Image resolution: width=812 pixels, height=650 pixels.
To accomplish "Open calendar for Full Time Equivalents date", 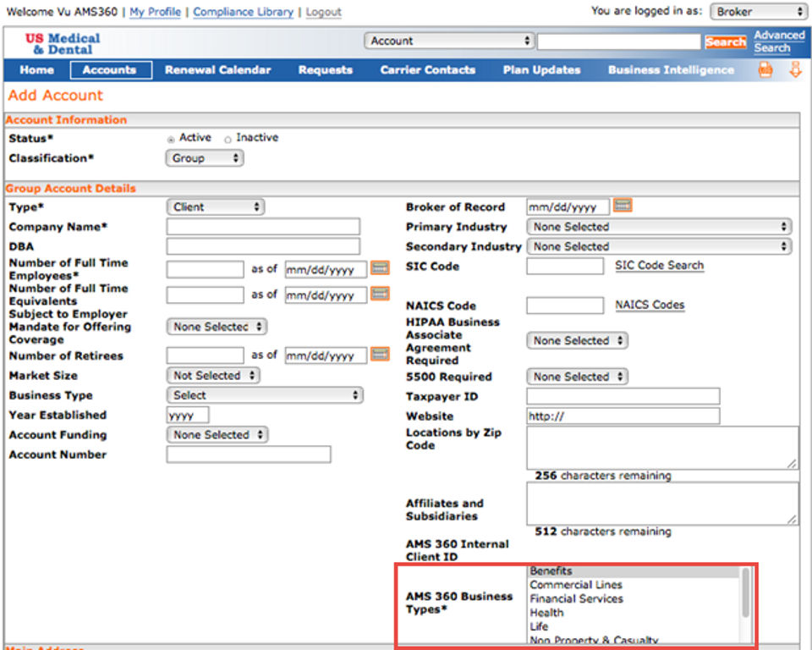I will pos(380,294).
